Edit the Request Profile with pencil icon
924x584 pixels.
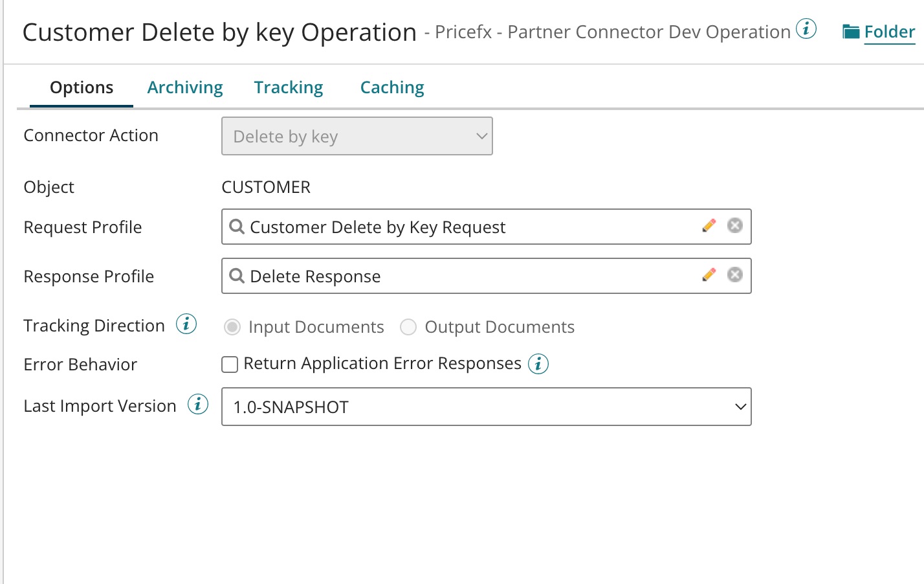[709, 225]
